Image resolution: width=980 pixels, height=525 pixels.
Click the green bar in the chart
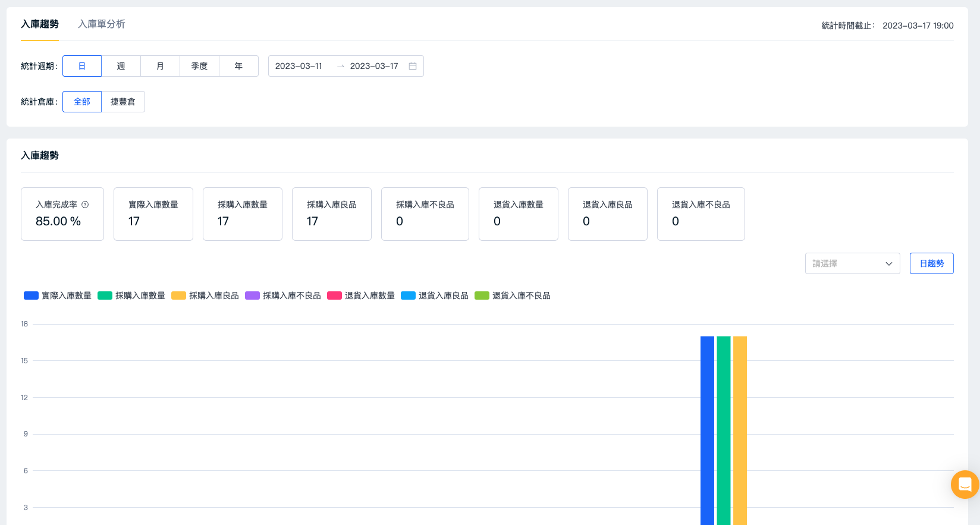point(724,430)
